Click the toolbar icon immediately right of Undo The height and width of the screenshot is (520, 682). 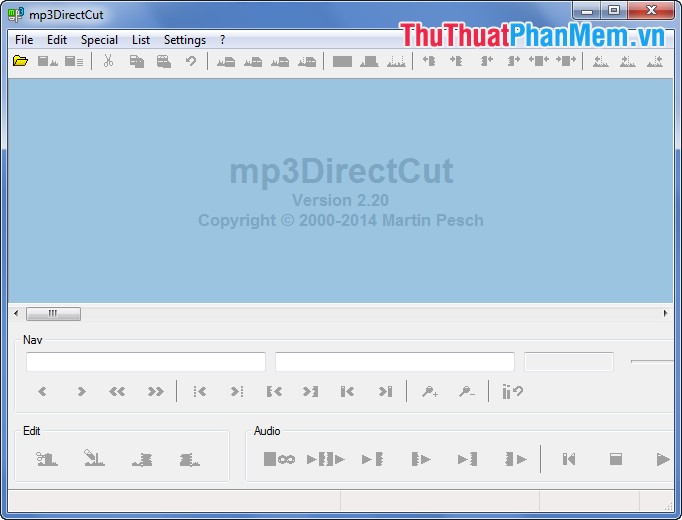226,62
